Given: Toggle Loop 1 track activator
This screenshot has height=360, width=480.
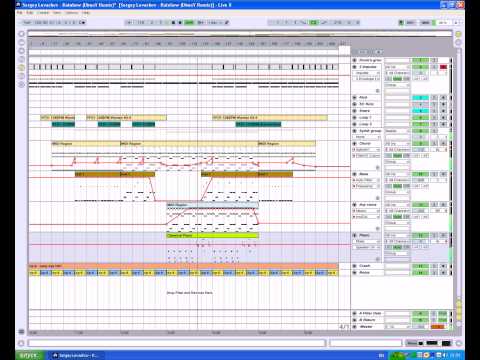Looking at the screenshot, I should (x=420, y=118).
